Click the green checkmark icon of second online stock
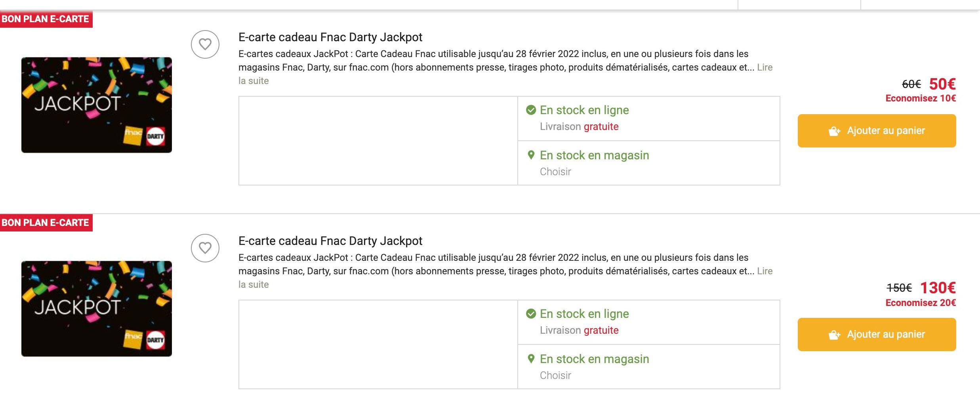Viewport: 980px width, 413px height. (x=531, y=314)
